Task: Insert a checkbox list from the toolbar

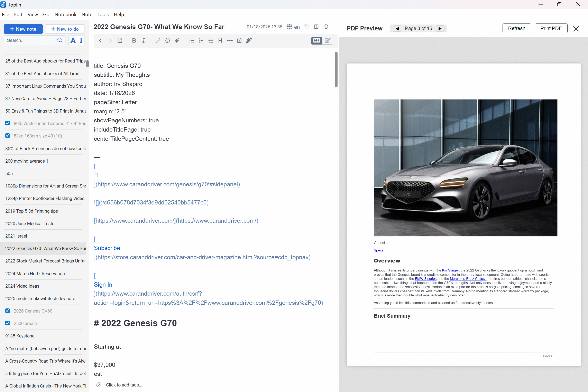Action: (211, 40)
